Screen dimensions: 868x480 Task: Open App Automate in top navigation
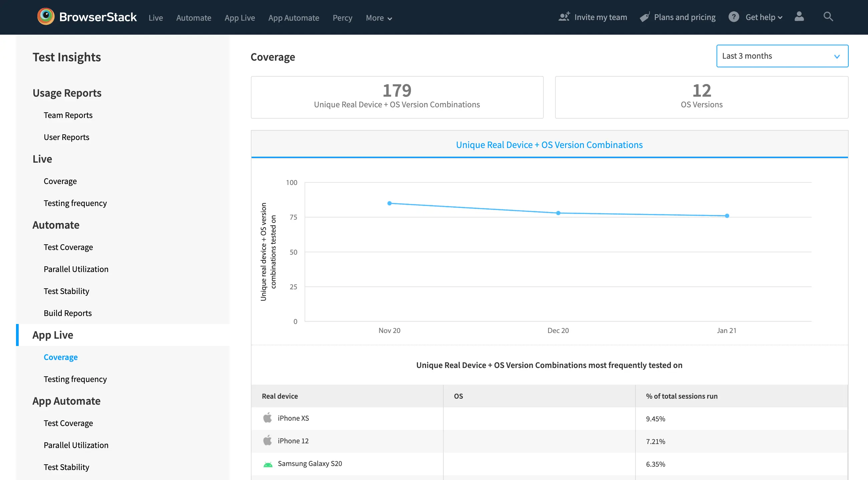pyautogui.click(x=293, y=18)
